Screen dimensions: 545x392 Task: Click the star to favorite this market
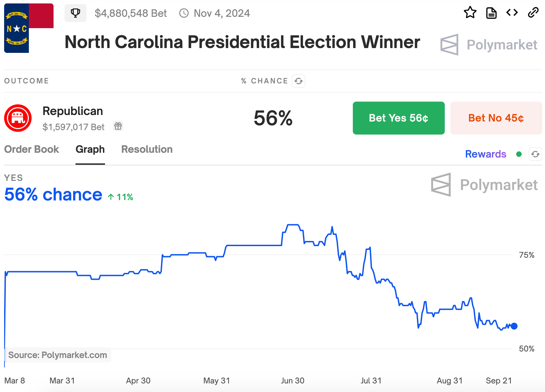click(471, 13)
